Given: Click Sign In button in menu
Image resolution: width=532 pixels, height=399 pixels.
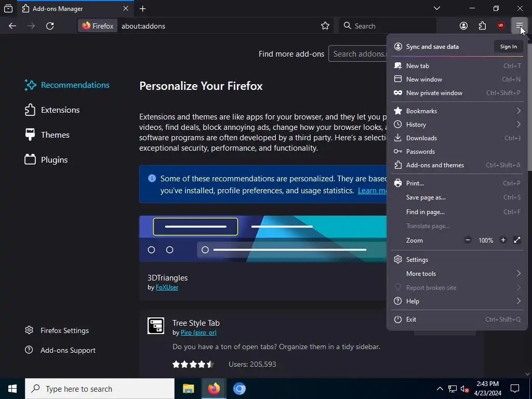Looking at the screenshot, I should 508,46.
